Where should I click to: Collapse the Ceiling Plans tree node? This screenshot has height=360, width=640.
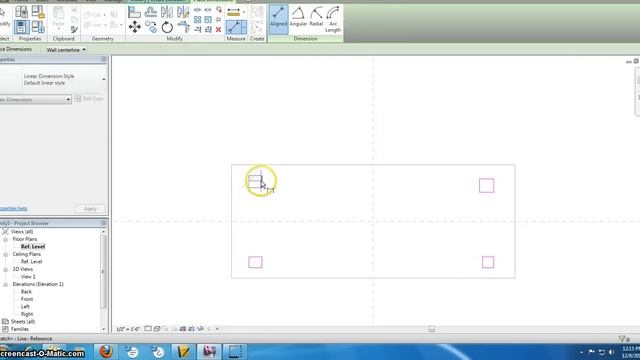point(6,254)
